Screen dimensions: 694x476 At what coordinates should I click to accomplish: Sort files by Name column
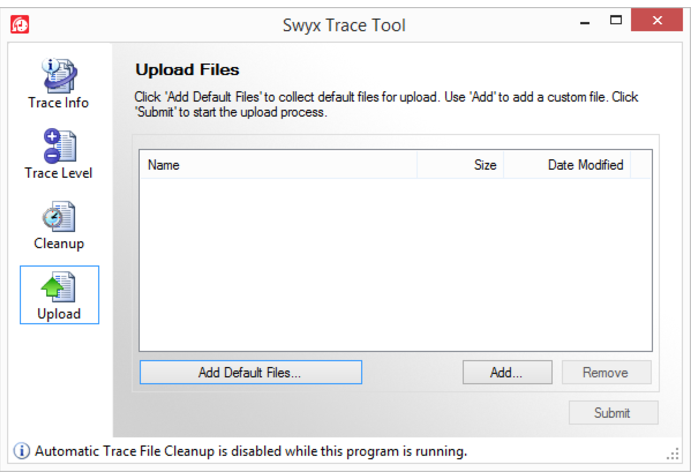tap(278, 165)
